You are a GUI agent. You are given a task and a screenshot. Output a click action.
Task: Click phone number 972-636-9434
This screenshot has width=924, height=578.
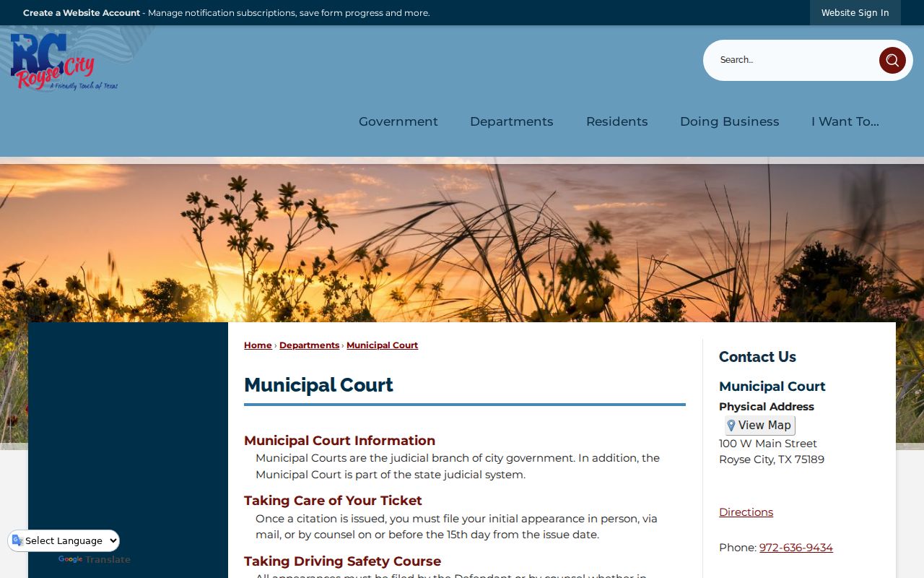[796, 548]
